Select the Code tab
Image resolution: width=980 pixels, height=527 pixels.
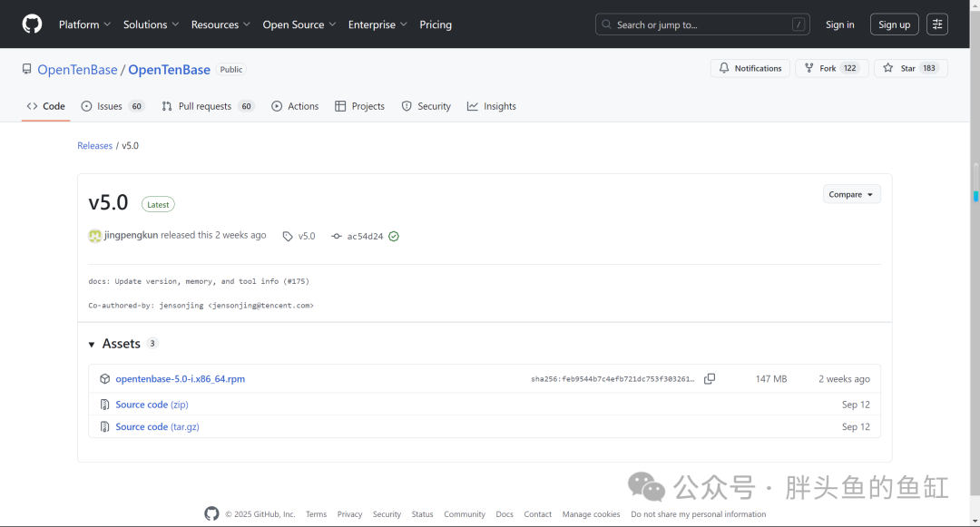tap(45, 106)
